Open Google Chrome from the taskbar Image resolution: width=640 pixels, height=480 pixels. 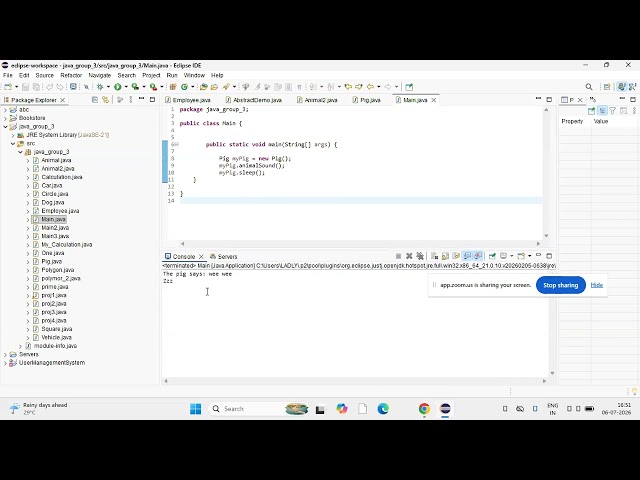tap(424, 409)
